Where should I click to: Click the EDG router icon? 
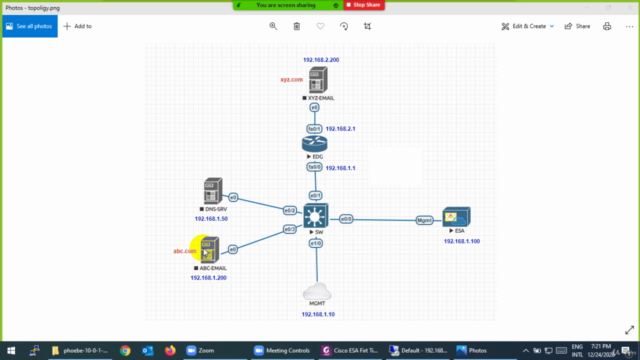coord(314,144)
